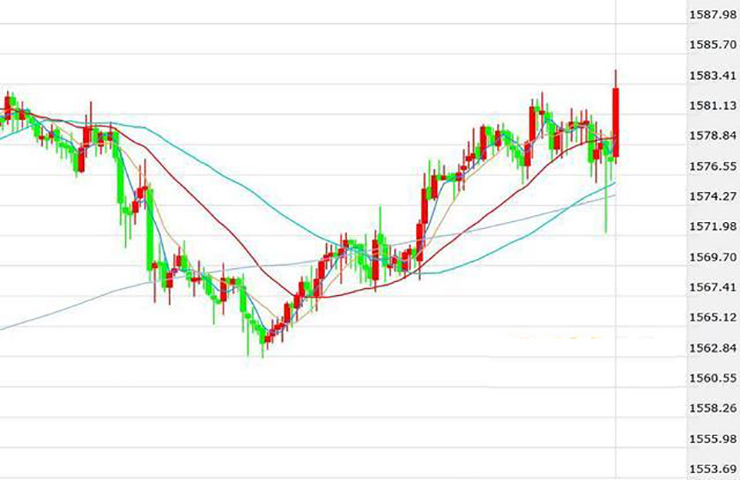Click the 1567.41 price axis label
Screen dimensions: 740x480
point(713,287)
